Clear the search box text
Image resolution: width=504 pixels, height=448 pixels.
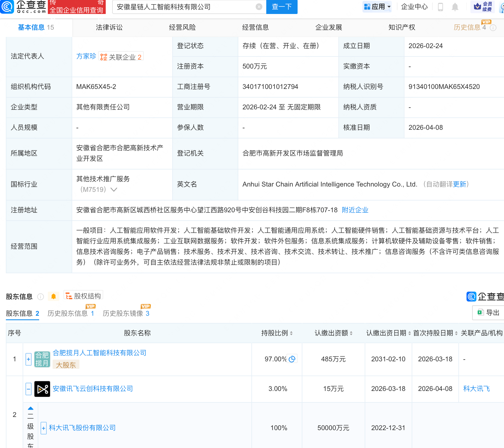259,7
